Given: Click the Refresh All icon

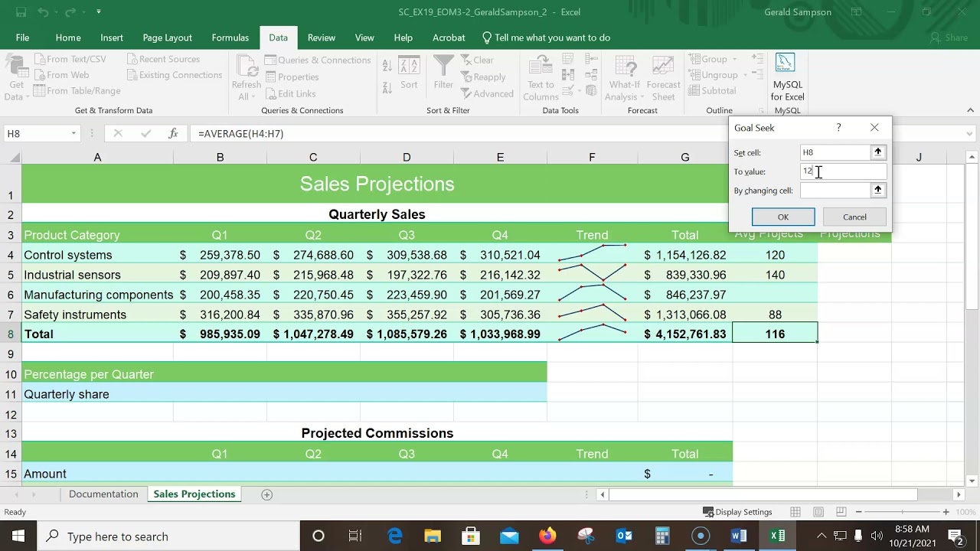Looking at the screenshot, I should [246, 65].
